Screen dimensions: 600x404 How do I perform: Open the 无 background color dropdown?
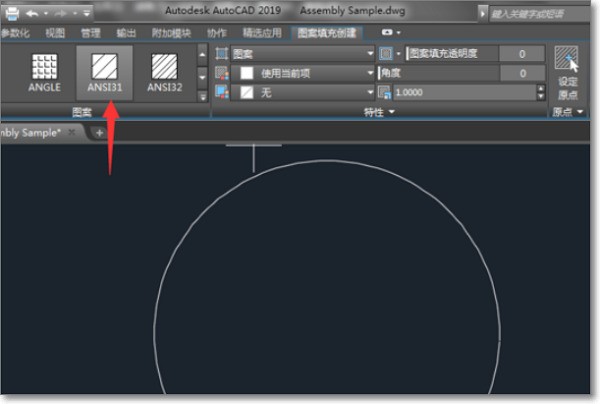[370, 92]
